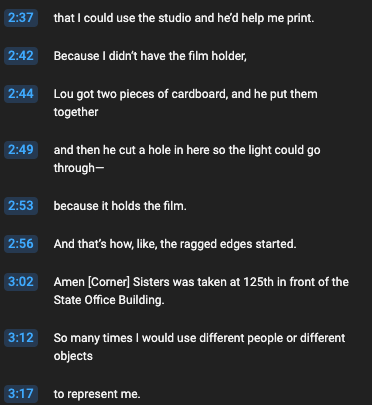Jump to the 2:49 timestamp

[x=21, y=150]
